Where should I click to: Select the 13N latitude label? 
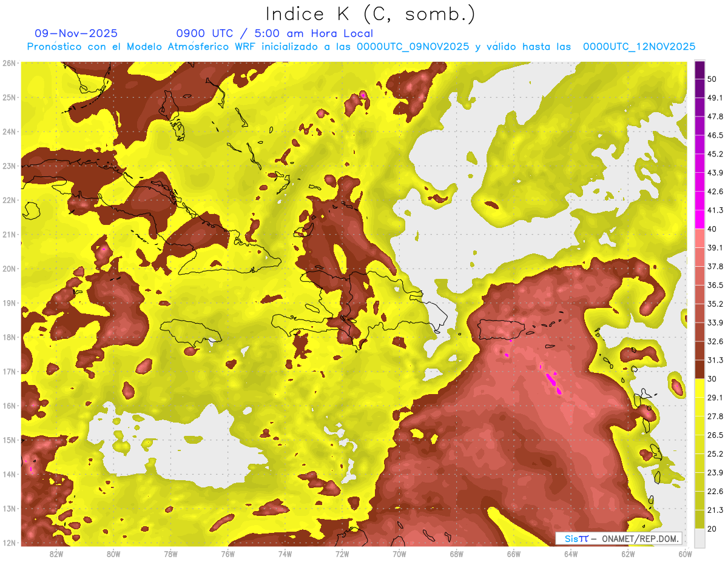[x=8, y=509]
